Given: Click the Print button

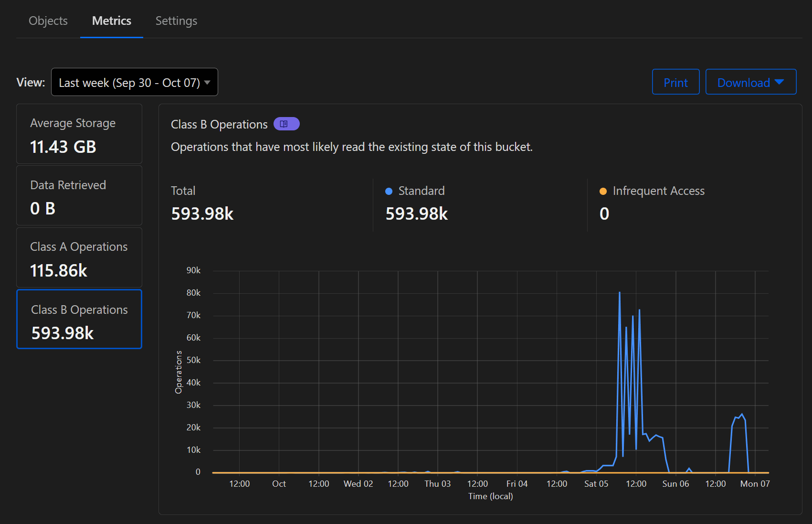Looking at the screenshot, I should click(x=675, y=82).
